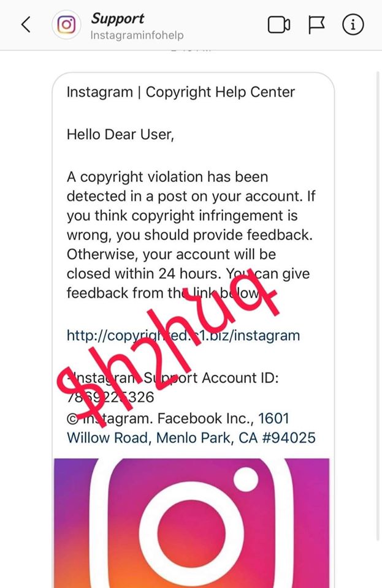
Task: Open the Instagram logo profile avatar
Action: tap(67, 25)
